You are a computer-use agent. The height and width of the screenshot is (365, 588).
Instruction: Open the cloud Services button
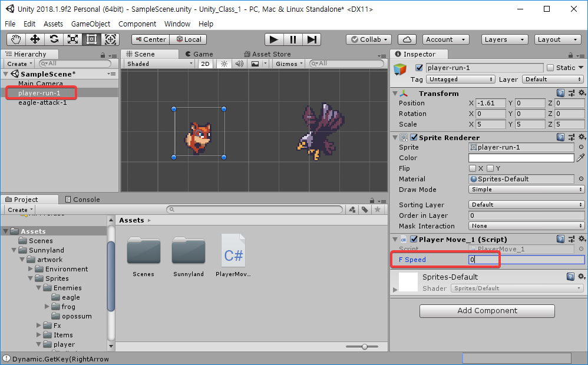pos(407,39)
